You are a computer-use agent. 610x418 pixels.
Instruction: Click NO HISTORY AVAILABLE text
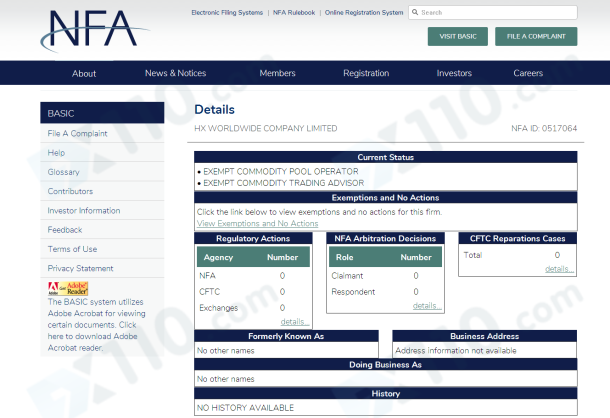tap(245, 407)
